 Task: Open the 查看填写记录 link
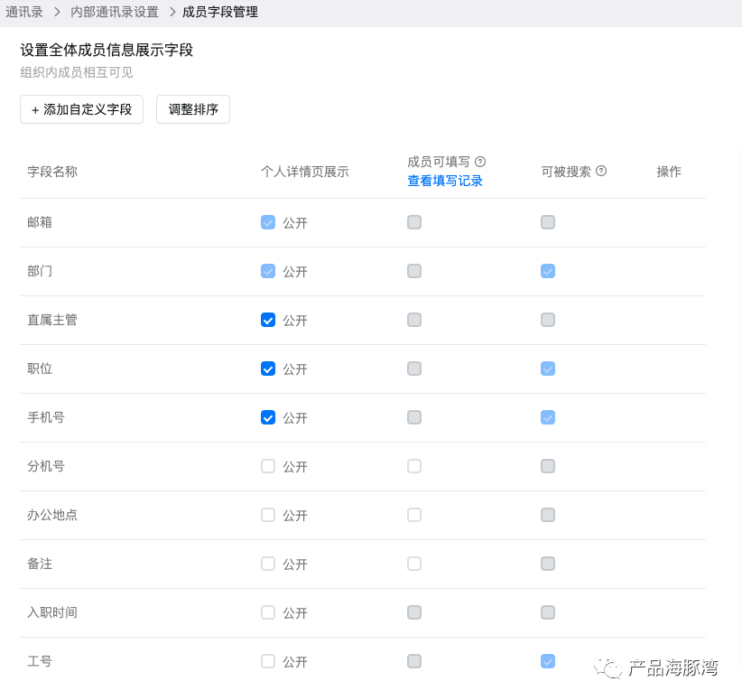(445, 181)
